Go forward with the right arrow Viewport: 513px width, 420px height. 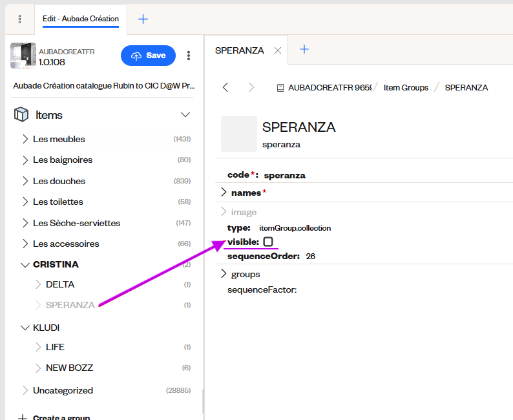[251, 87]
